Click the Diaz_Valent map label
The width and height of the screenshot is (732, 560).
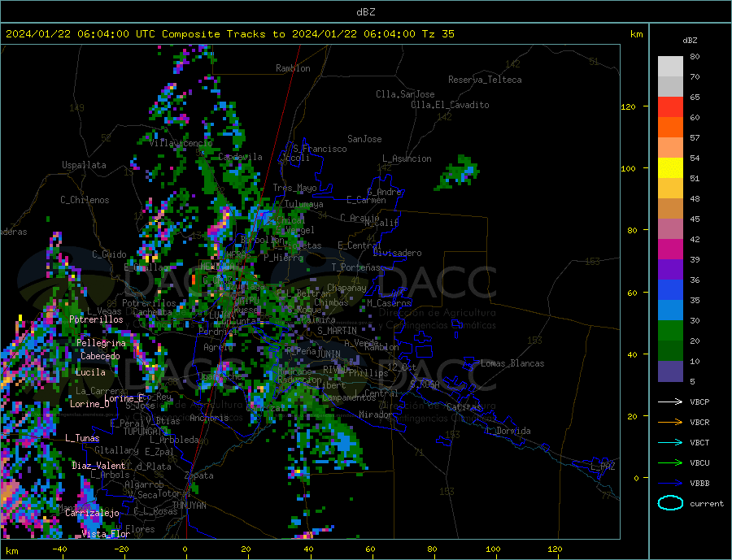pos(98,466)
